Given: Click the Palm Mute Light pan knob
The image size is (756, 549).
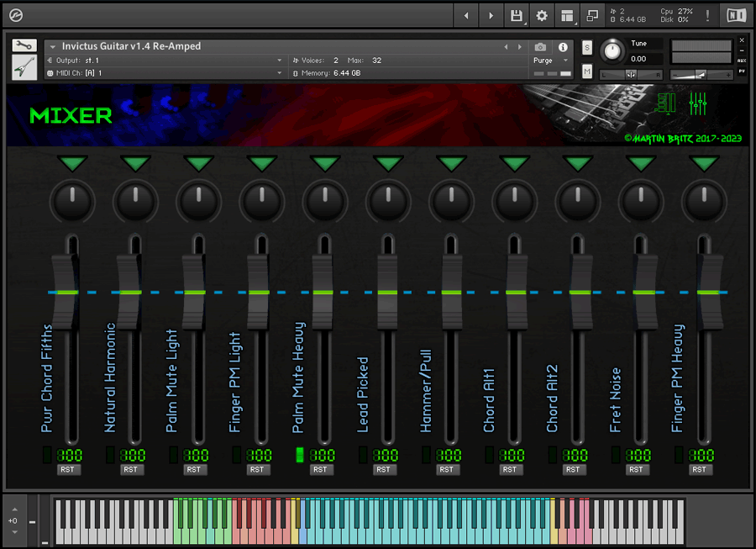Looking at the screenshot, I should coord(198,200).
